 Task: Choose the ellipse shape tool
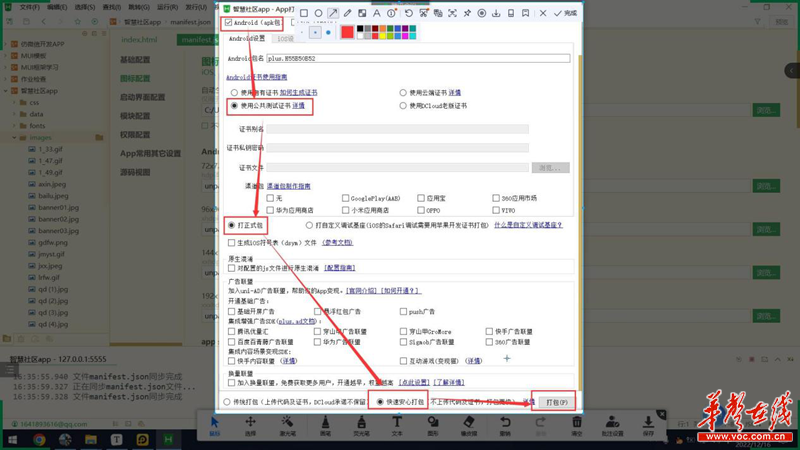(x=318, y=13)
